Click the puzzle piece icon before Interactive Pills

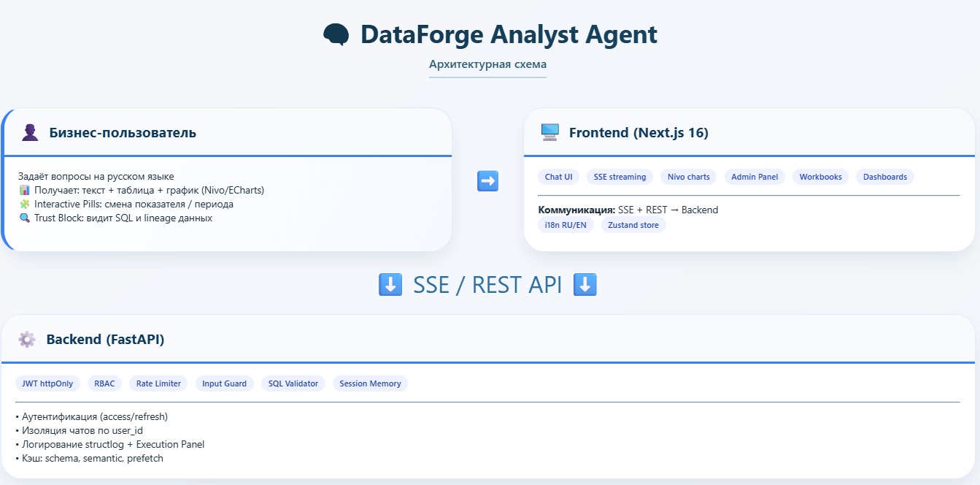click(24, 204)
